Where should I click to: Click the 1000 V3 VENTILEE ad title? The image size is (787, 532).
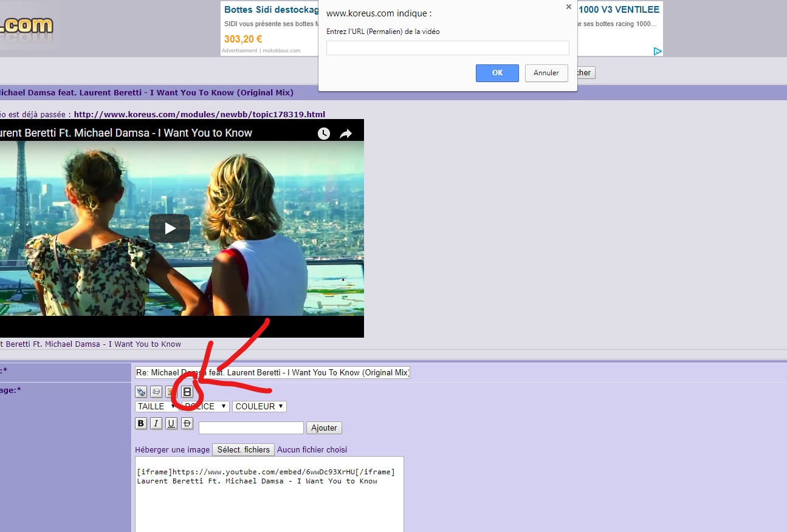pyautogui.click(x=619, y=10)
